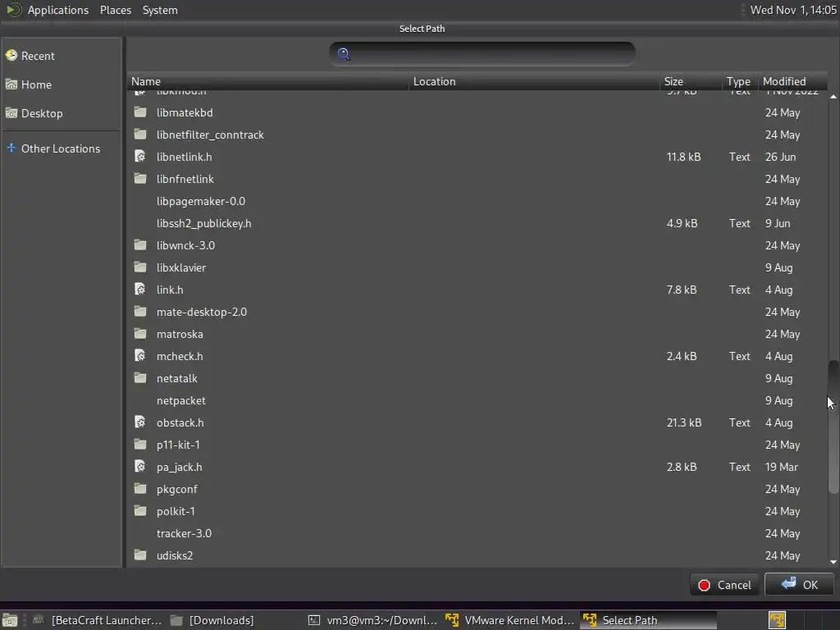Select the netpacket entry
840x630 pixels.
181,400
